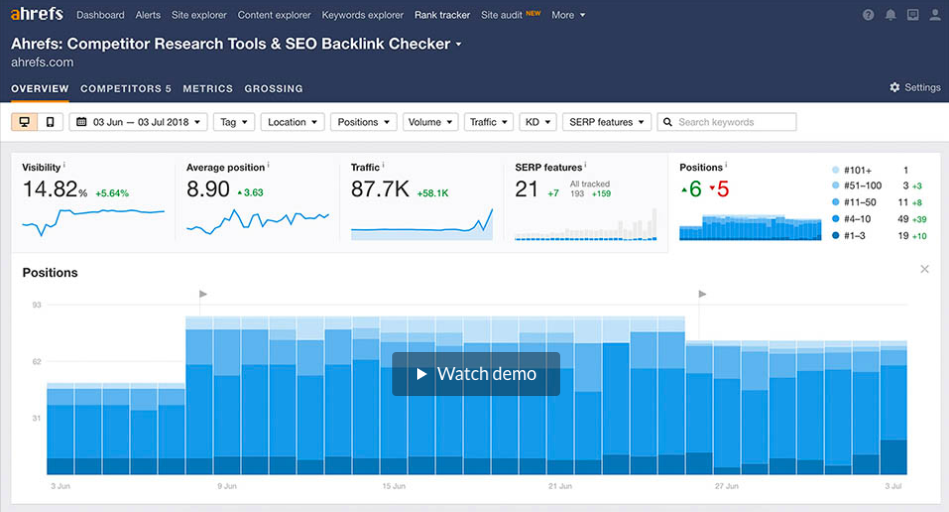
Task: Open the notifications bell icon
Action: pyautogui.click(x=890, y=15)
